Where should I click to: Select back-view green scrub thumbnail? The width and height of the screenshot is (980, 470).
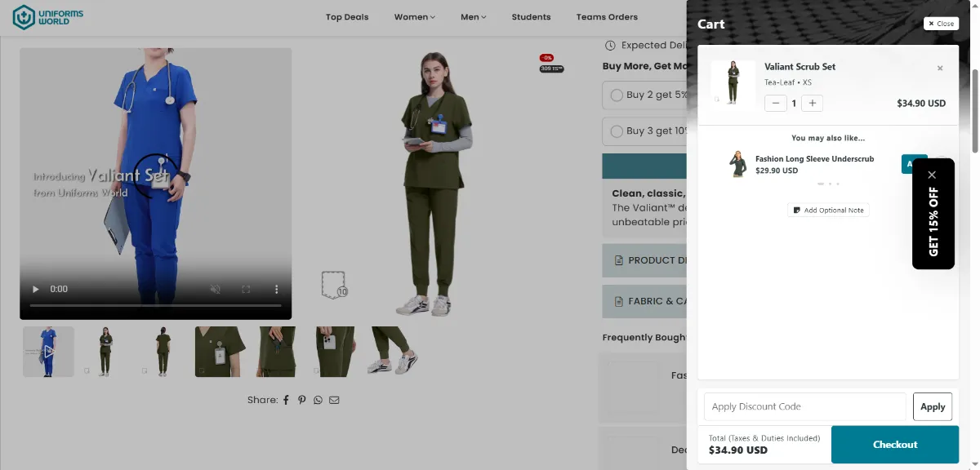click(163, 352)
